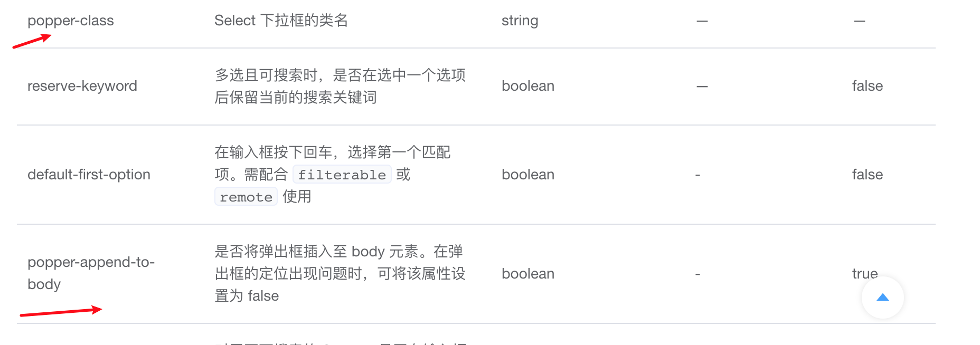Click the 'boolean' type for reserve-keyword

(528, 85)
